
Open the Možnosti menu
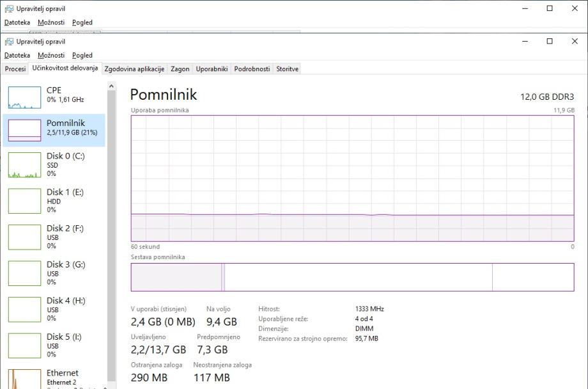[x=51, y=55]
